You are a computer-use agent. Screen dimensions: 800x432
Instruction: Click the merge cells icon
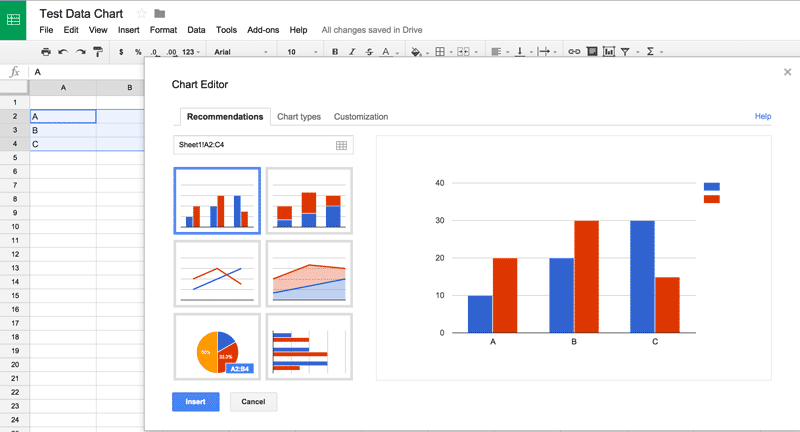pos(463,52)
